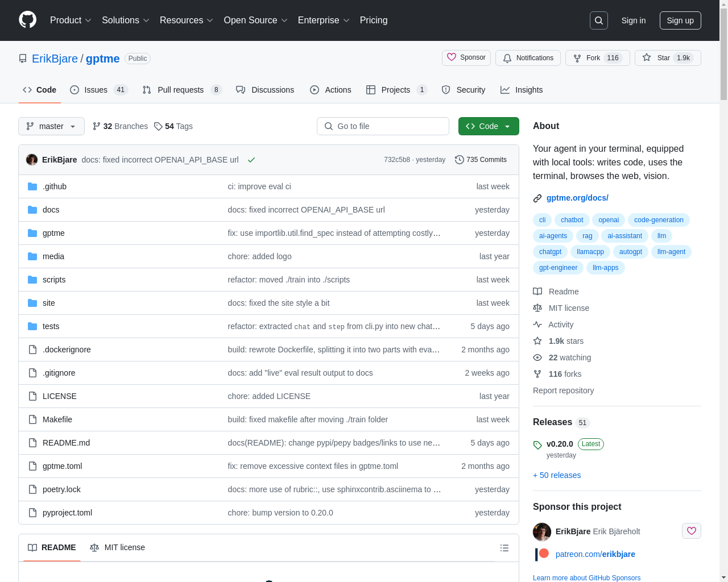Fork the repository

pos(597,58)
